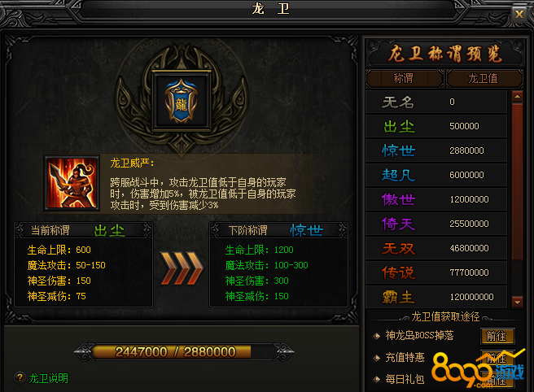The image size is (534, 392).
Task: Click the orange triple-arrow upgrade indicator
Action: click(x=182, y=268)
